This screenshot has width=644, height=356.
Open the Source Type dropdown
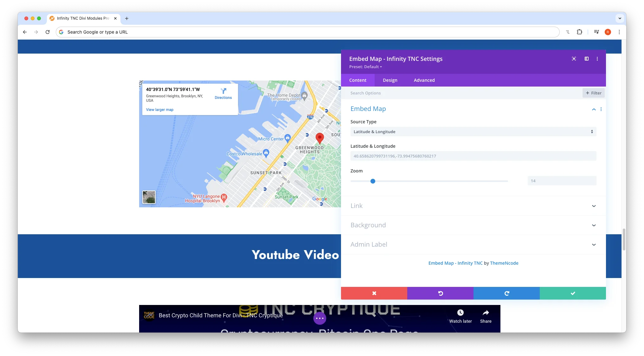(x=473, y=131)
